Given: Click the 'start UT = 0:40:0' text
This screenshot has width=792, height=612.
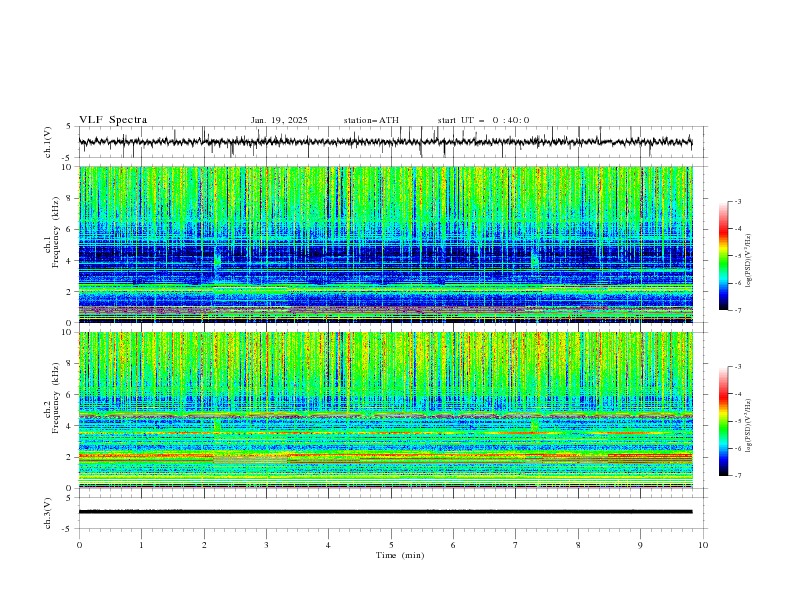Looking at the screenshot, I should [x=483, y=120].
